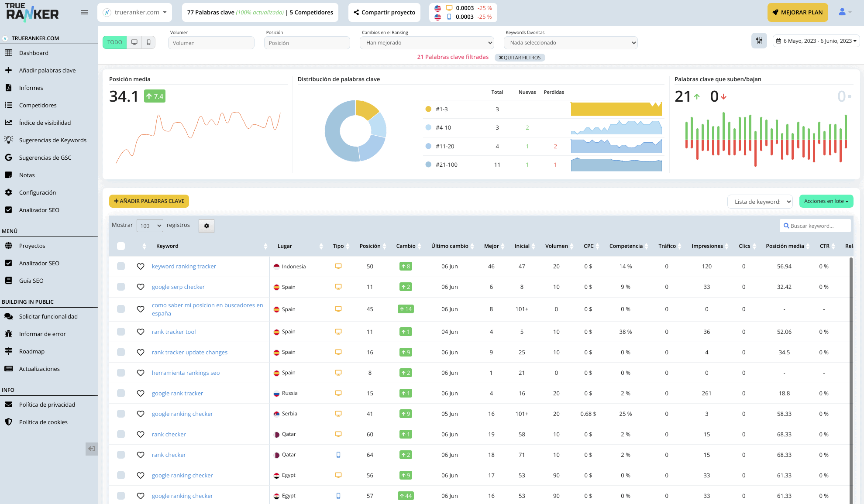Check the google serp checker row checkbox
864x504 pixels.
tap(121, 287)
